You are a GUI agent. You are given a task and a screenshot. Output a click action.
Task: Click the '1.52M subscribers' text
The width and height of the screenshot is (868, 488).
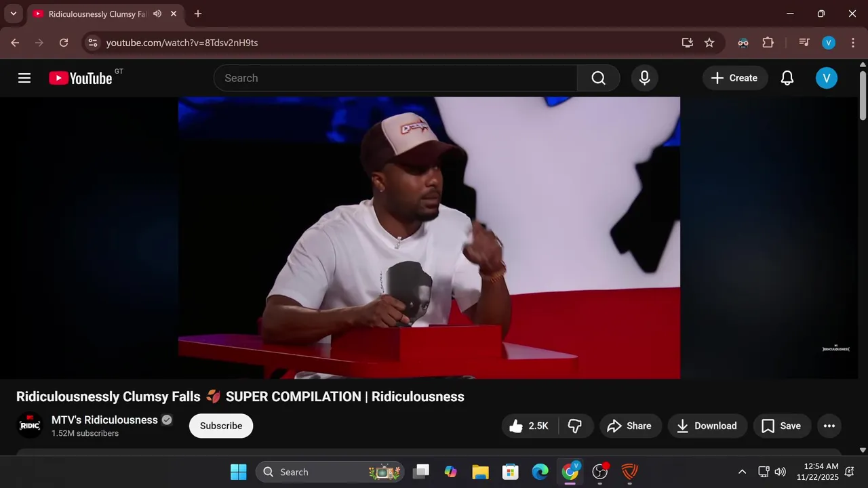point(85,433)
